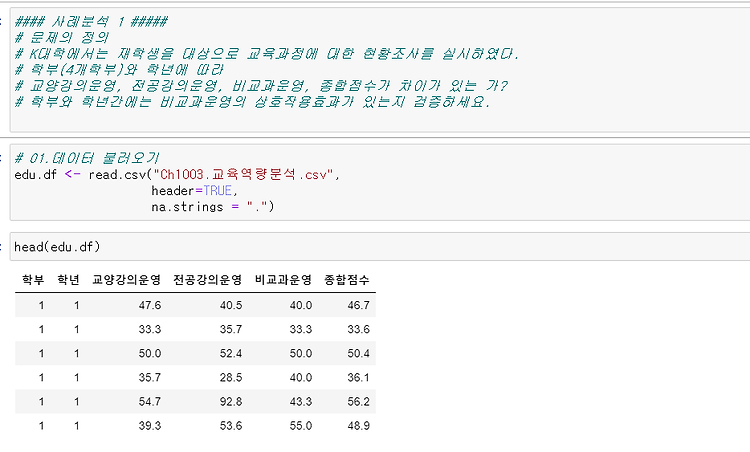Click the 학년 column header

click(68, 280)
